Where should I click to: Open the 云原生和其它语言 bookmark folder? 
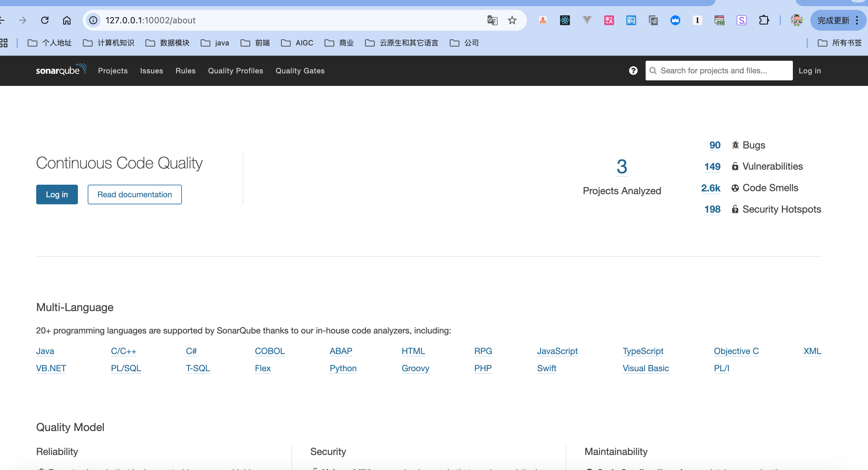point(402,43)
